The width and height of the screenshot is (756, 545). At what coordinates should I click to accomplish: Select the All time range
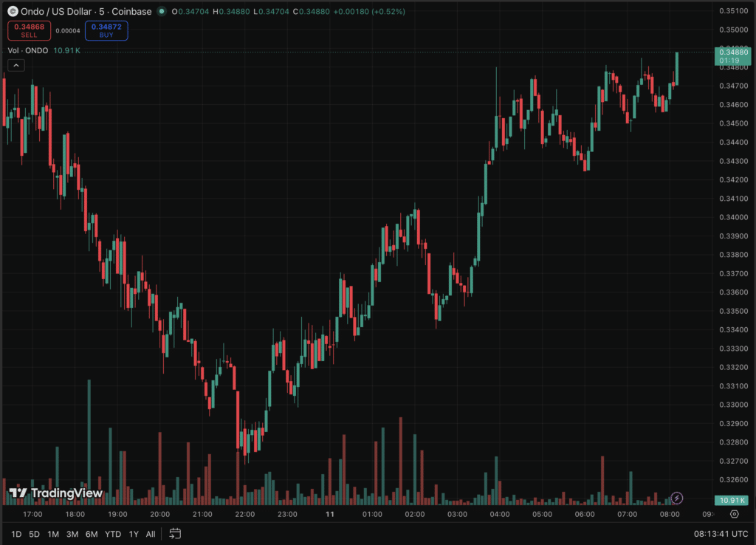pos(151,534)
